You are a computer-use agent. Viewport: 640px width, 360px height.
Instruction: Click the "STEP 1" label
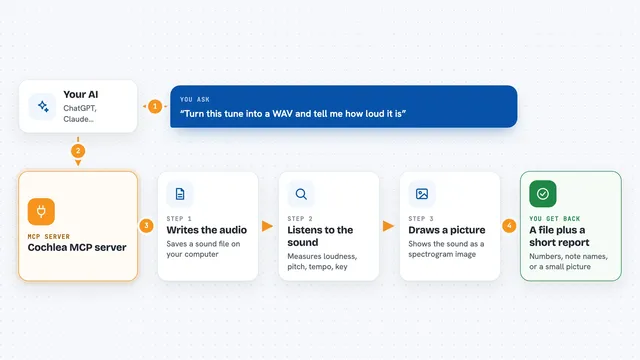coord(179,219)
